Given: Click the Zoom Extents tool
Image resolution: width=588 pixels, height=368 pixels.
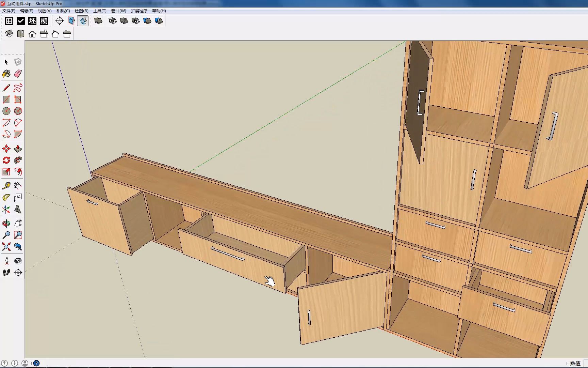Looking at the screenshot, I should [6, 247].
